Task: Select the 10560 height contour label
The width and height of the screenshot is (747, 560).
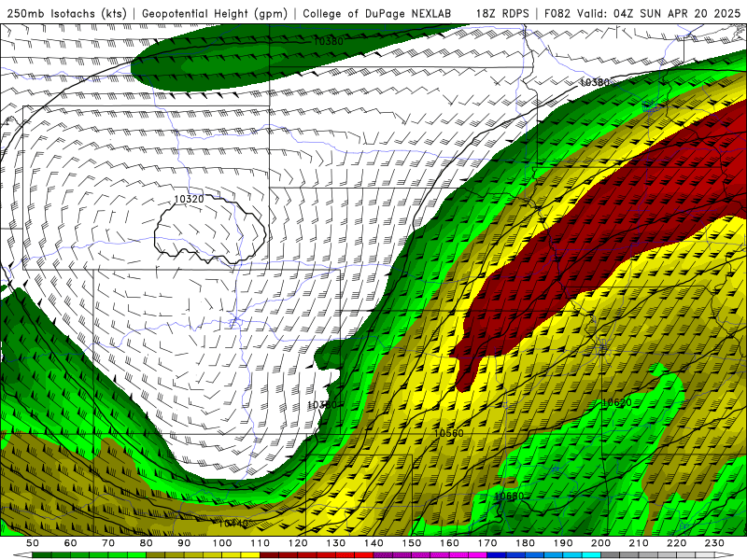Action: pyautogui.click(x=449, y=433)
